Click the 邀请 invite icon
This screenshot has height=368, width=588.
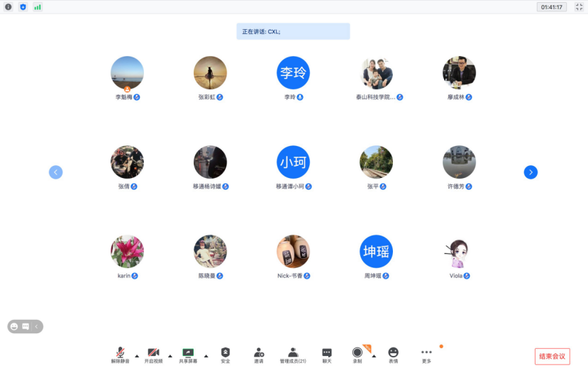(x=259, y=355)
